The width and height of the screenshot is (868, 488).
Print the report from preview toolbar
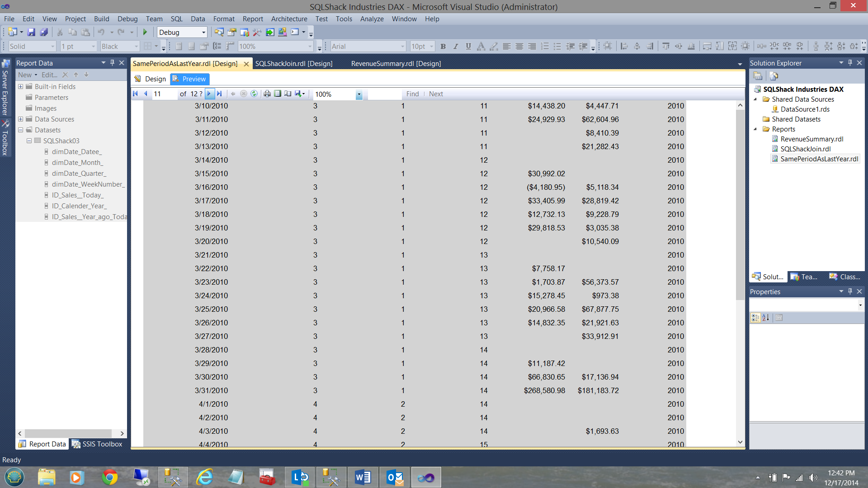tap(267, 94)
